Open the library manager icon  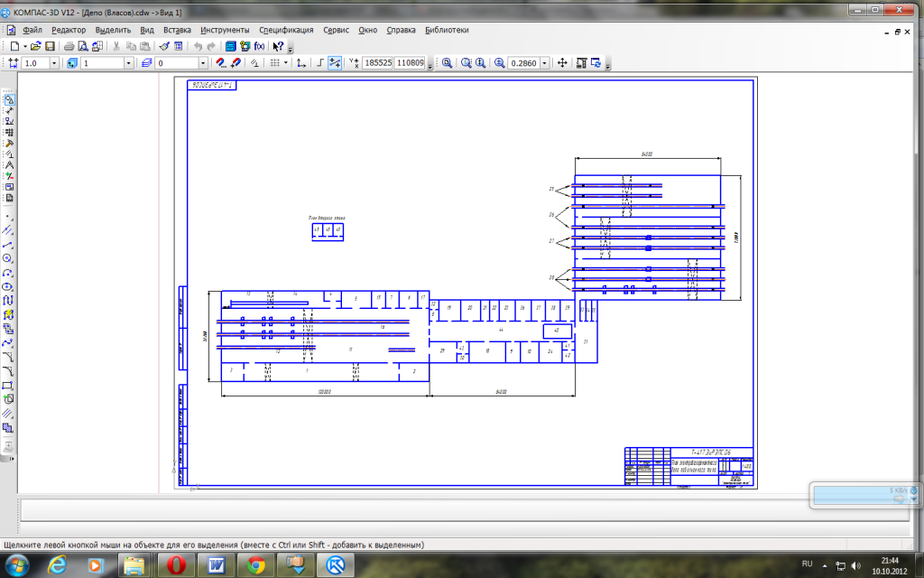[230, 46]
